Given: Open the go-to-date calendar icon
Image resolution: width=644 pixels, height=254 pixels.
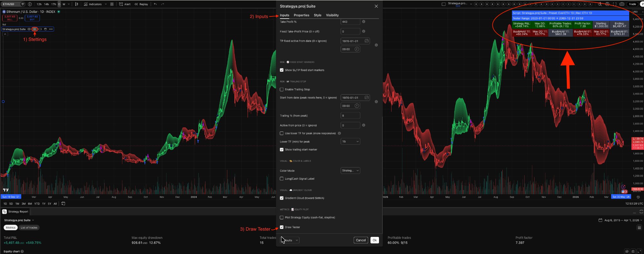Looking at the screenshot, I should 63,204.
